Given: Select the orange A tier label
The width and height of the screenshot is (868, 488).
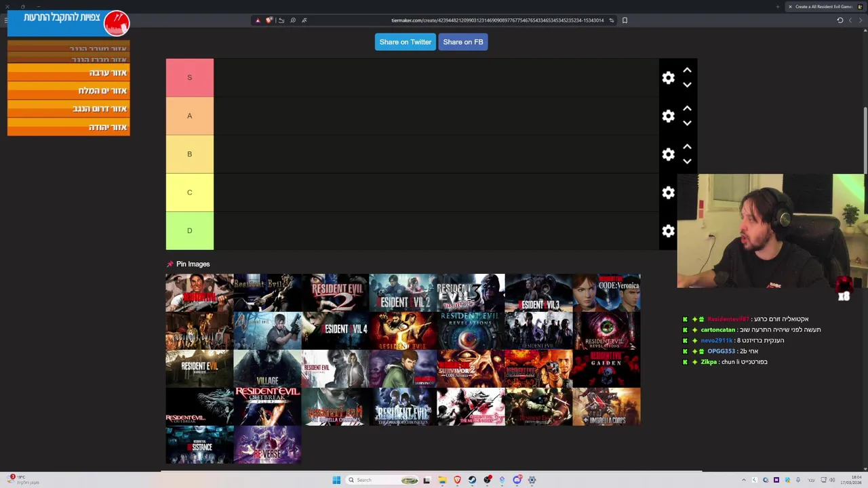Looking at the screenshot, I should 190,116.
